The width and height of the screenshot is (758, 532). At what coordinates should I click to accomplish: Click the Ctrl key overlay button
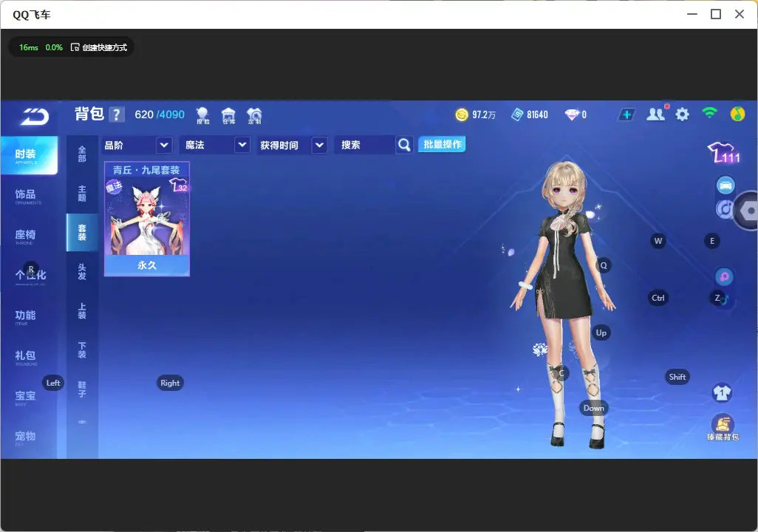tap(658, 298)
